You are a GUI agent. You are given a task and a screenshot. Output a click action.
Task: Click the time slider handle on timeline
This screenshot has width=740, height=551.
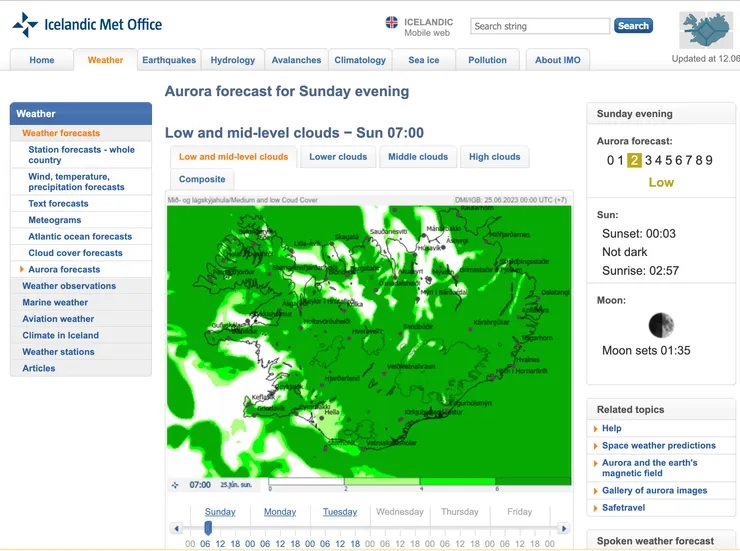(208, 528)
